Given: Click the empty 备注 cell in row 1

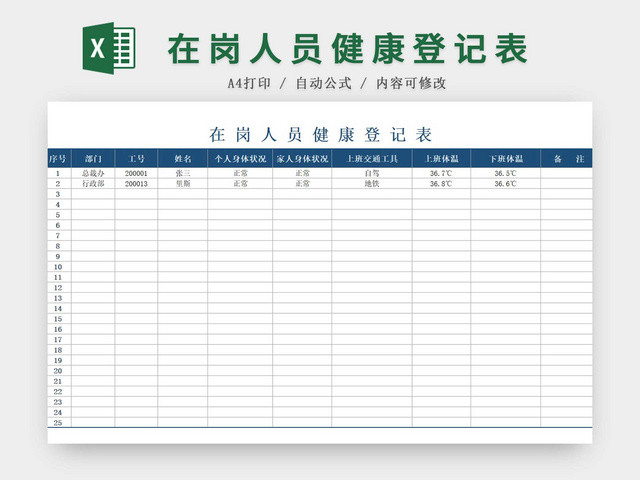Looking at the screenshot, I should (x=567, y=173).
